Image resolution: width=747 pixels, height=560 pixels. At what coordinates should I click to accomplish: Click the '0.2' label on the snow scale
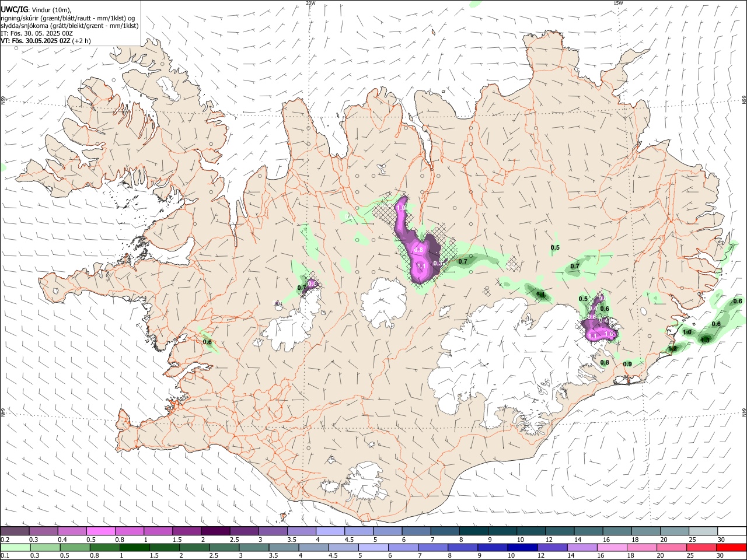5,540
